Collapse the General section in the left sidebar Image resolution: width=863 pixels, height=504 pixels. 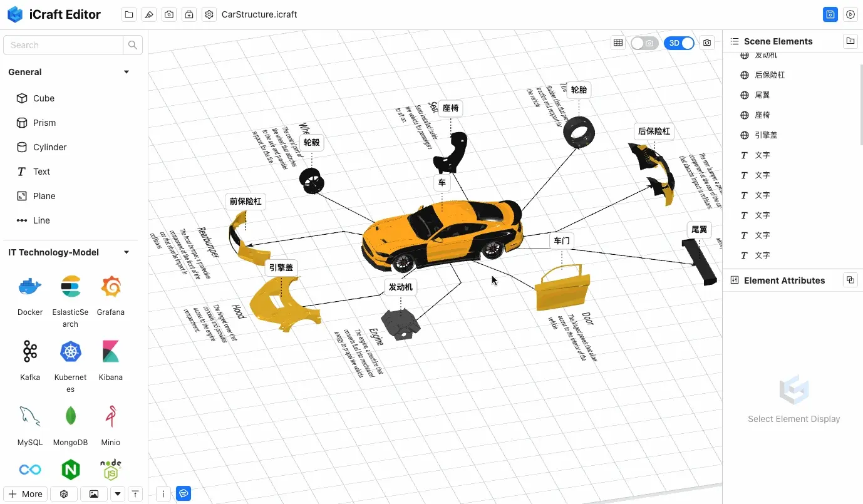click(x=126, y=71)
